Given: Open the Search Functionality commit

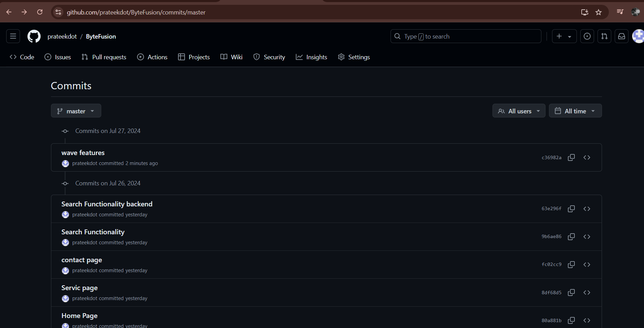Looking at the screenshot, I should [x=93, y=232].
